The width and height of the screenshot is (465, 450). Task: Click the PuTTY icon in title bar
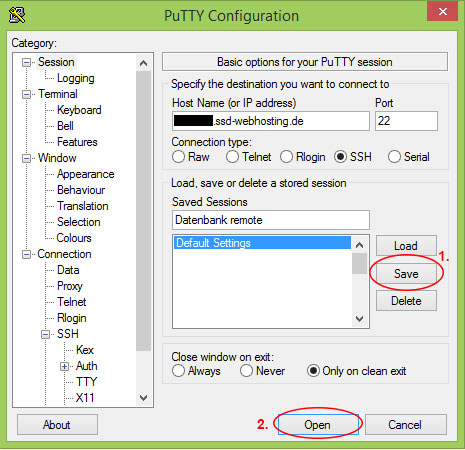tap(17, 15)
